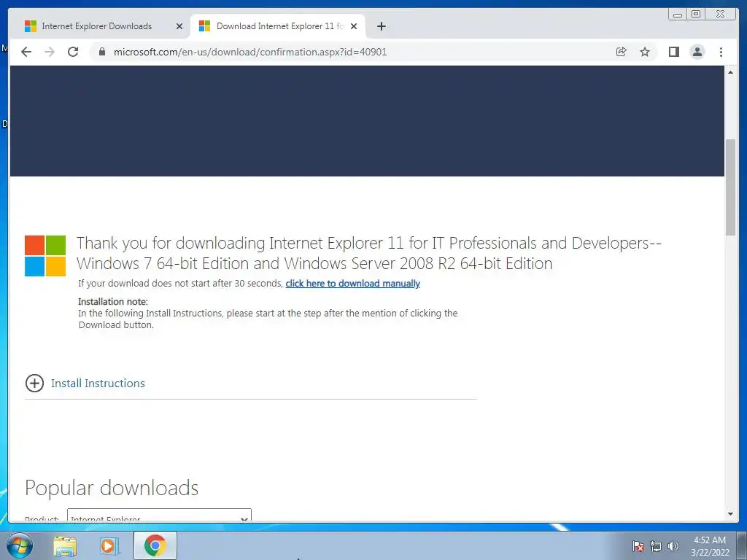The width and height of the screenshot is (747, 560).
Task: Expand Install Instructions plus icon
Action: point(34,383)
